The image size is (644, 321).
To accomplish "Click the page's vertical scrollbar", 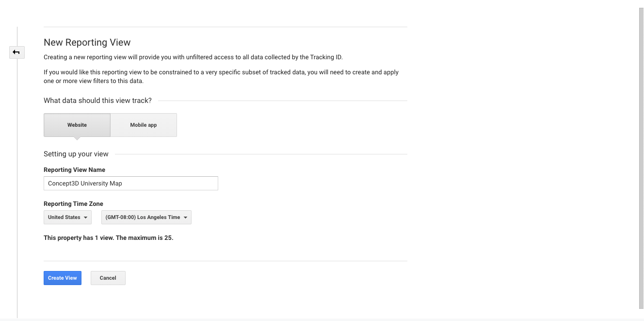I will [x=642, y=158].
